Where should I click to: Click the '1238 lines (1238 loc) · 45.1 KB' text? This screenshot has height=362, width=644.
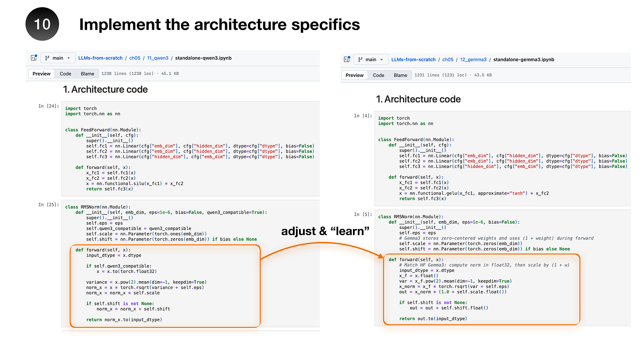click(140, 74)
